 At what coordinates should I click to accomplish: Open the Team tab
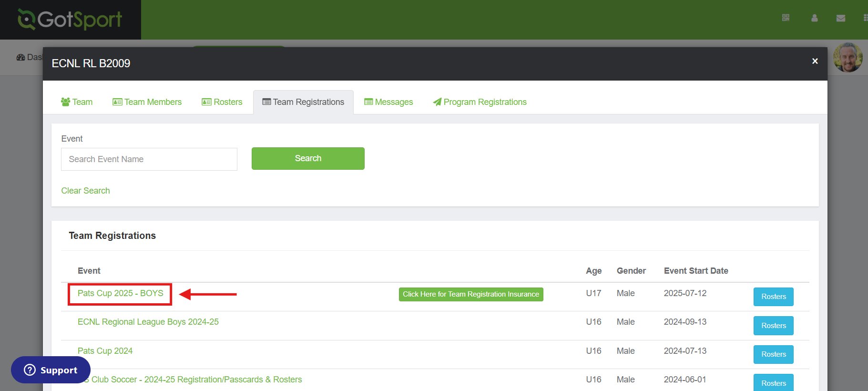pyautogui.click(x=77, y=102)
